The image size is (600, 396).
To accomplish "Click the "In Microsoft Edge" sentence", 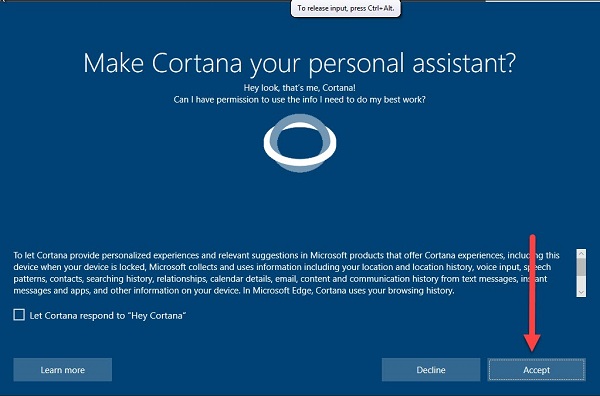I will (x=349, y=290).
